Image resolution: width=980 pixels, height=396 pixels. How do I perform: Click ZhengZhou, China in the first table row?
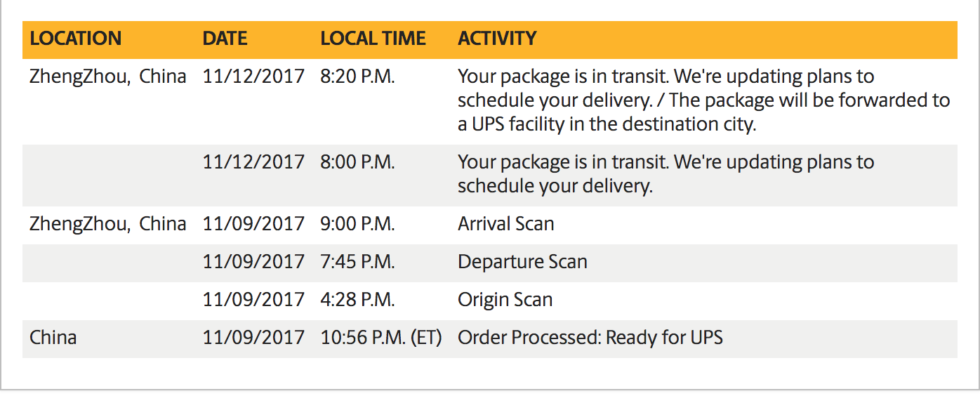point(107,77)
